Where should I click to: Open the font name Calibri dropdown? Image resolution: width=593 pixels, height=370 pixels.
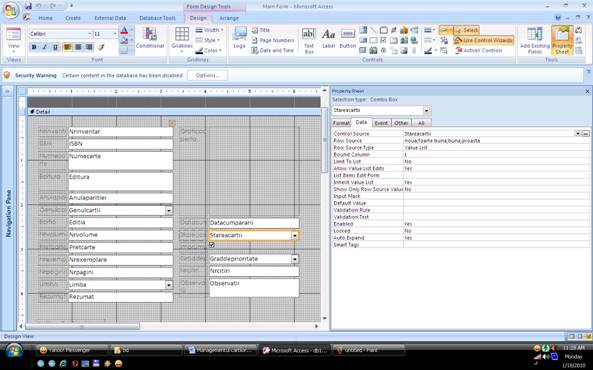90,34
